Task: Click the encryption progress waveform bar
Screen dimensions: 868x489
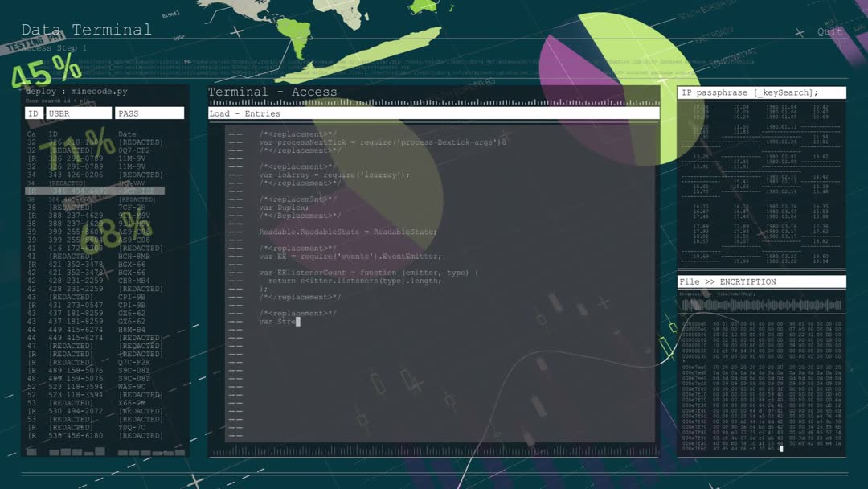Action: [761, 306]
